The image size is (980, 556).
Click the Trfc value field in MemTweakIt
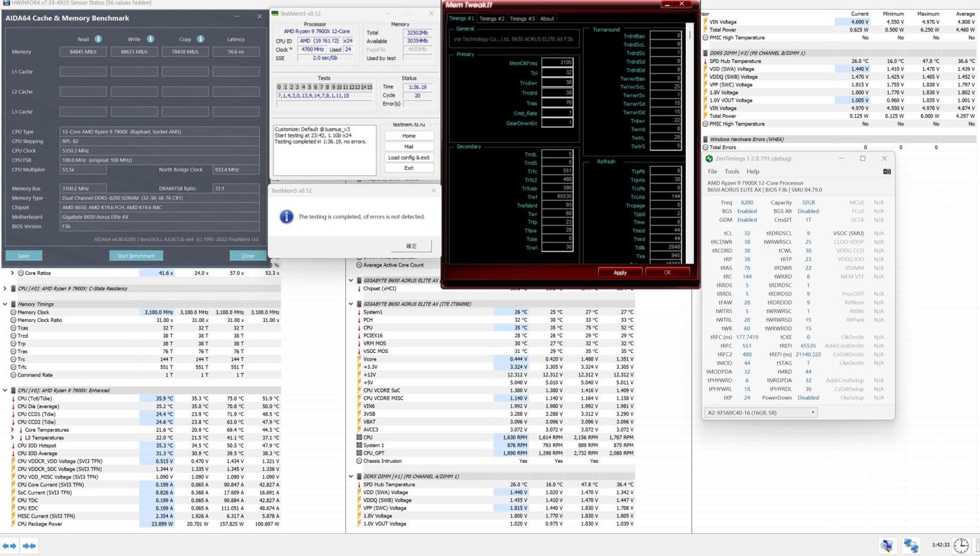tap(558, 171)
